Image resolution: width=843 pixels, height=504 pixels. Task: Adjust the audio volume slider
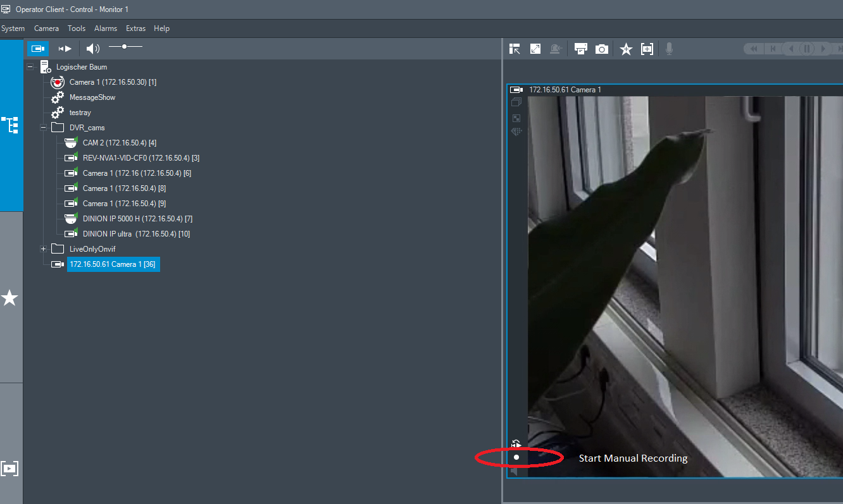coord(125,46)
